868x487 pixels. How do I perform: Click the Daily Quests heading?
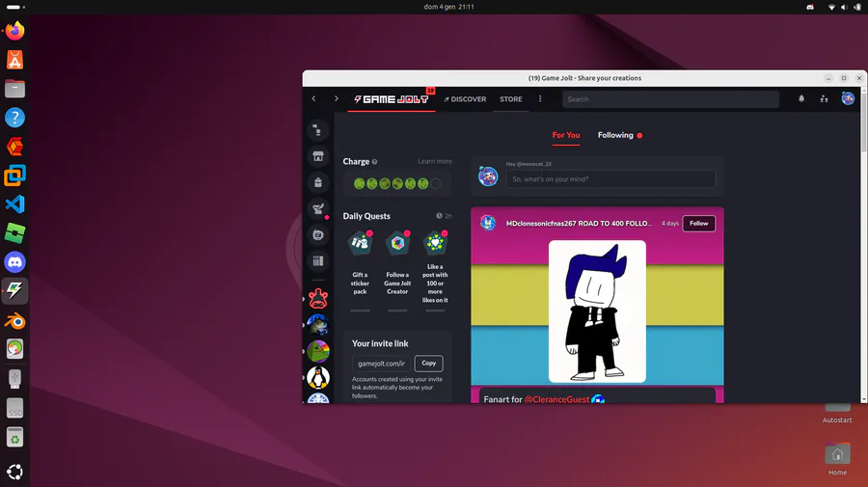366,216
